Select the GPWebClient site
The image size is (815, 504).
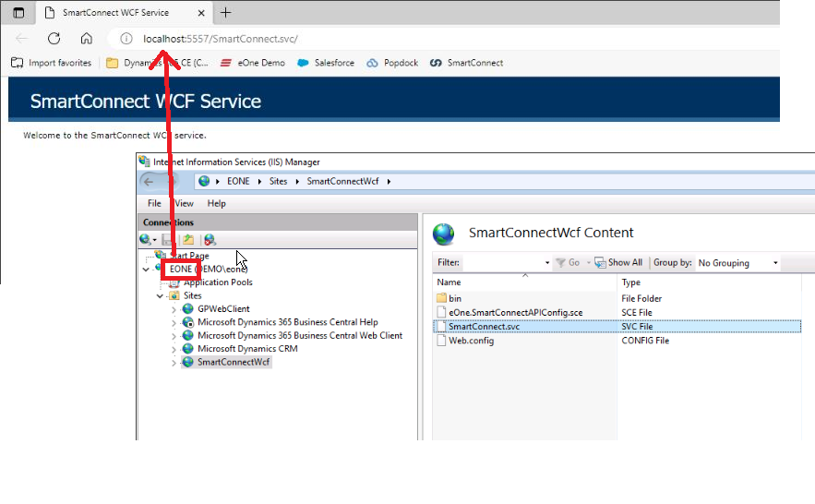(x=223, y=308)
